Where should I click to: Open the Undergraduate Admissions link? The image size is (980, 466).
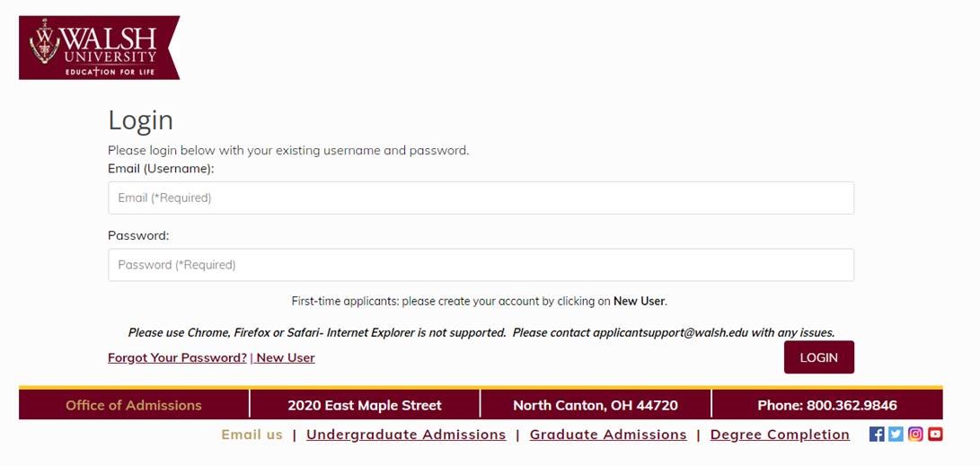[x=406, y=435]
